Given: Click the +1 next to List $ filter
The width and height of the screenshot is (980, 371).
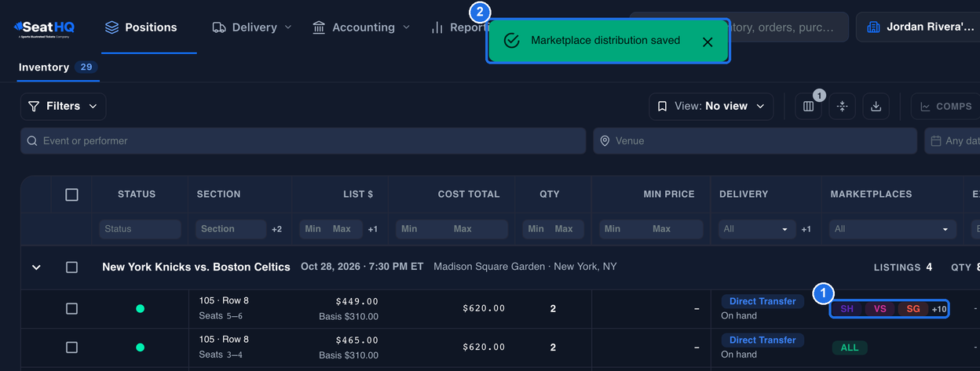Looking at the screenshot, I should 373,229.
